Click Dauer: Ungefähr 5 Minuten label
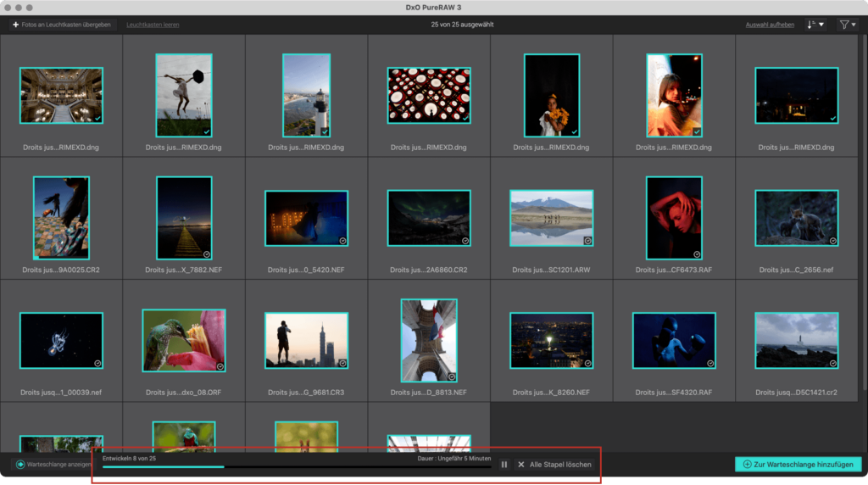Image resolution: width=868 pixels, height=485 pixels. (454, 459)
